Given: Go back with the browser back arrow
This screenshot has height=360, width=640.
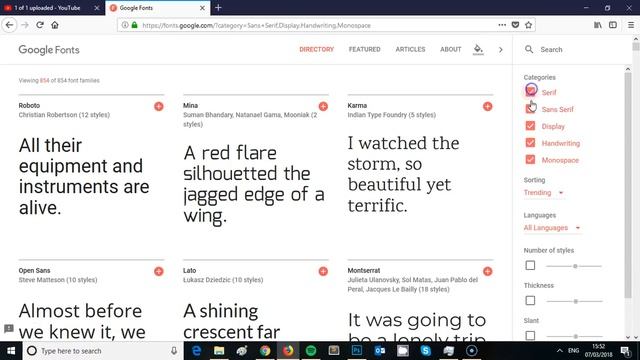Looking at the screenshot, I should [9, 25].
